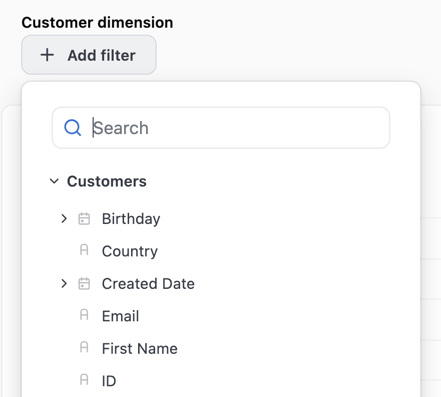Click the text-type icon beside Email
The height and width of the screenshot is (397, 441).
pyautogui.click(x=84, y=315)
